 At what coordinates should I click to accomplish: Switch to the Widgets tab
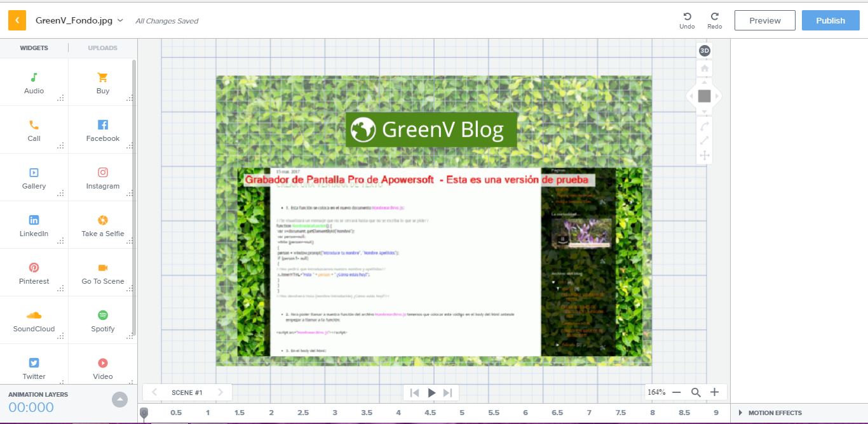tap(34, 48)
